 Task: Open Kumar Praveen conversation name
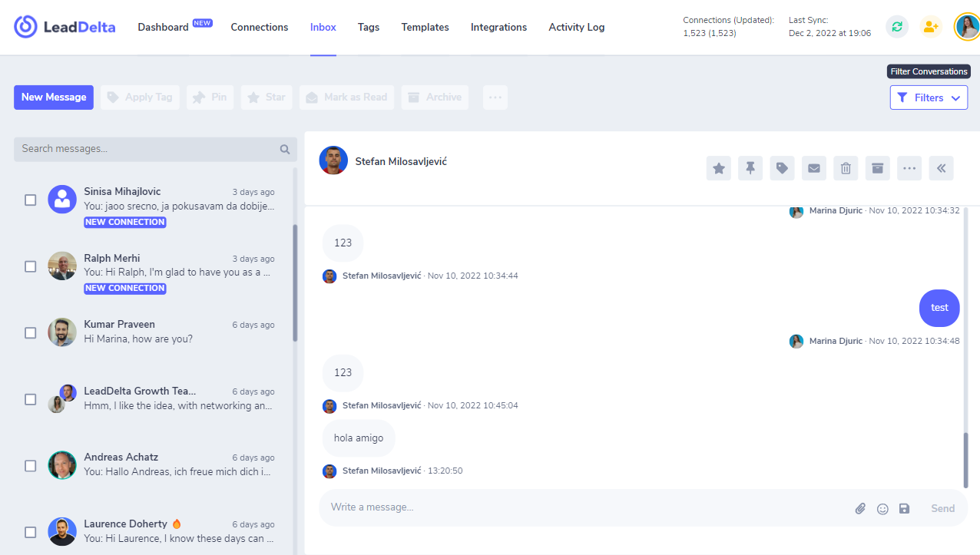click(119, 324)
